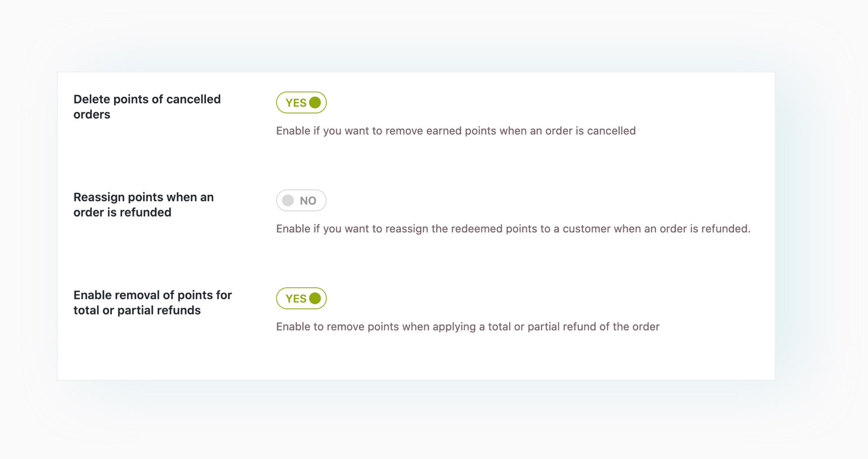Viewport: 868px width, 459px height.
Task: Click YES text in cancelled orders switch
Action: coord(295,103)
